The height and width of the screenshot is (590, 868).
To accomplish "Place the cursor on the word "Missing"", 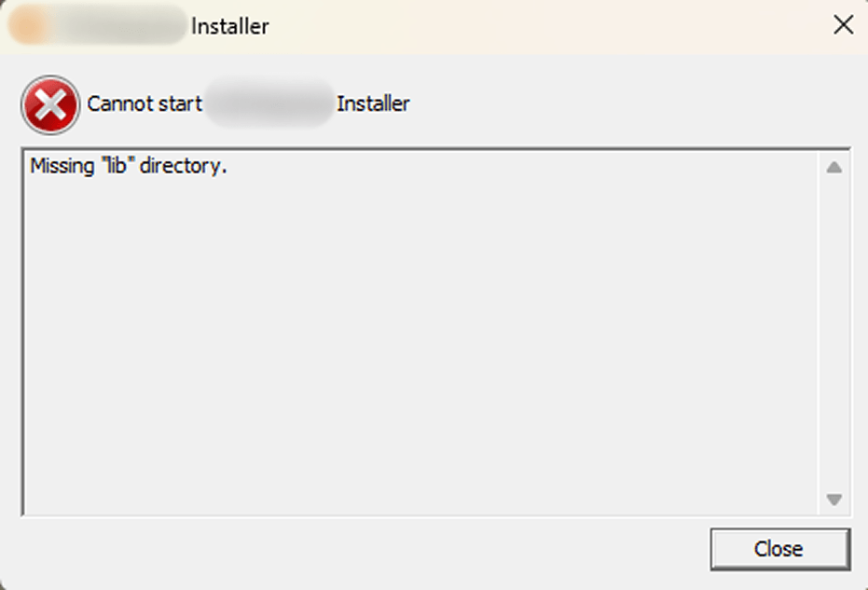I will [62, 166].
